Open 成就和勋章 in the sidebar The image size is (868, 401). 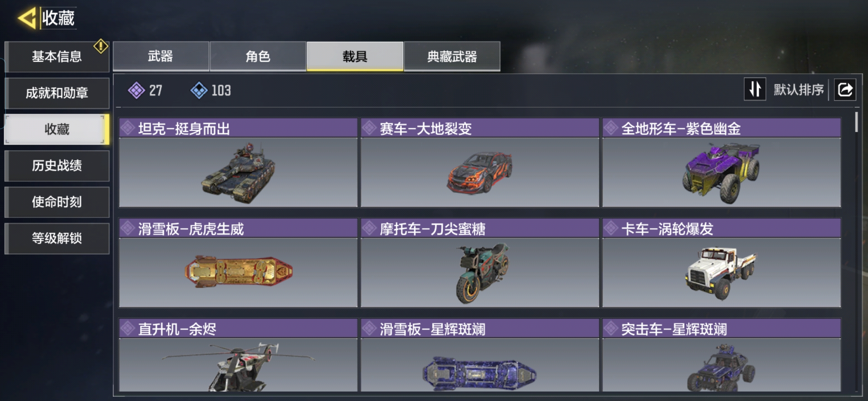pos(57,93)
